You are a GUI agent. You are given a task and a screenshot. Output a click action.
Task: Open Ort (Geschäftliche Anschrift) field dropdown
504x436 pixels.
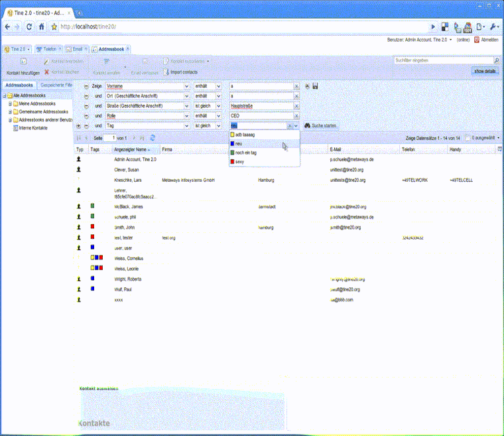[x=187, y=96]
